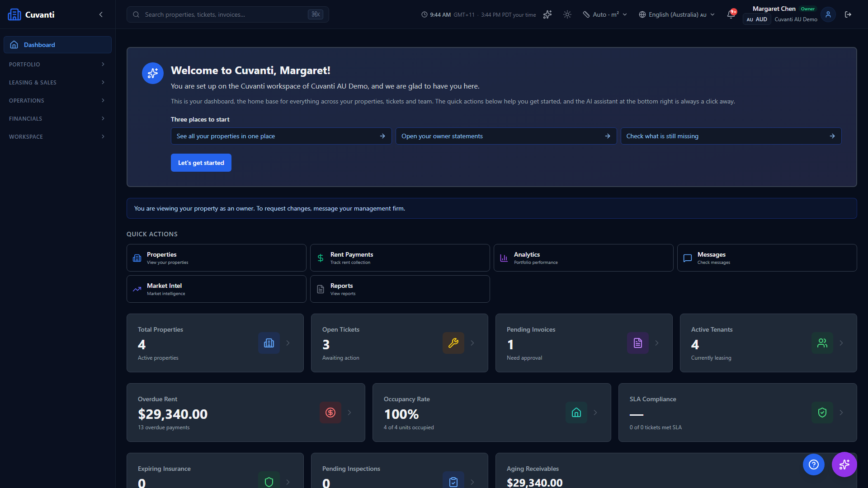Click the Active Tenants people icon

[x=822, y=343]
